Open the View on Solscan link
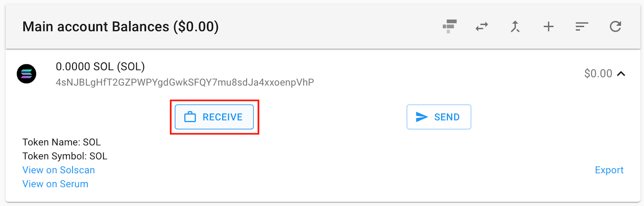The image size is (644, 206). coord(59,170)
